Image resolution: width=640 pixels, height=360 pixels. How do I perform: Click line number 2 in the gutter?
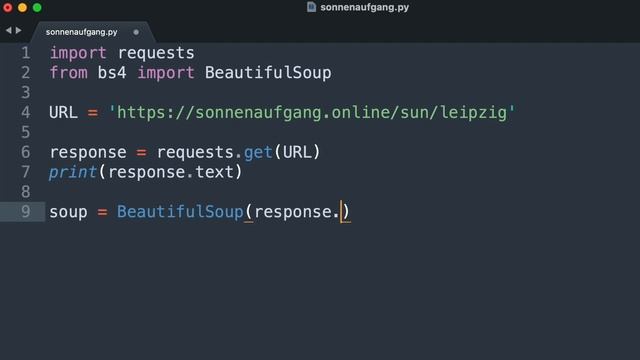point(26,73)
